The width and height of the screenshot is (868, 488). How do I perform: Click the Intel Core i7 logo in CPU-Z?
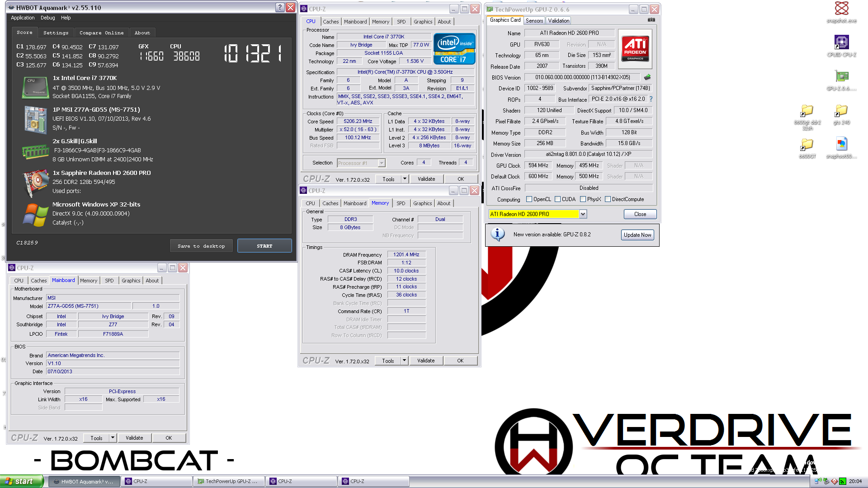coord(454,48)
